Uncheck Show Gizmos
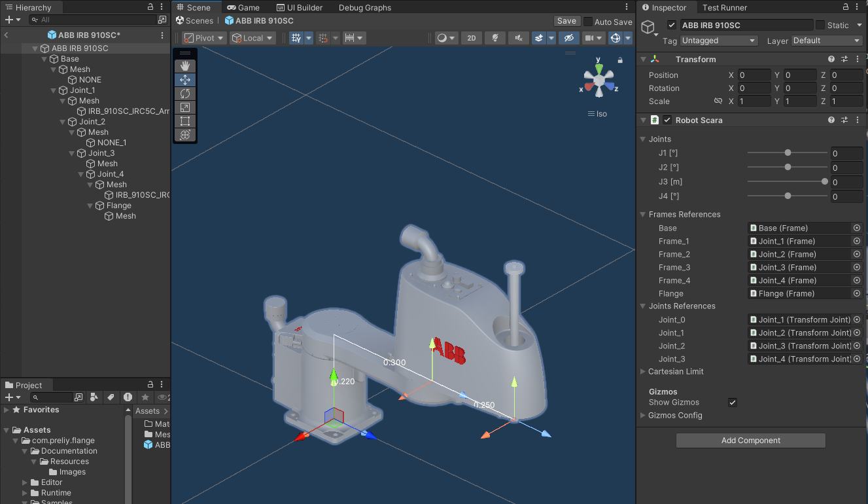Screen dimensions: 868x504 click(733, 403)
